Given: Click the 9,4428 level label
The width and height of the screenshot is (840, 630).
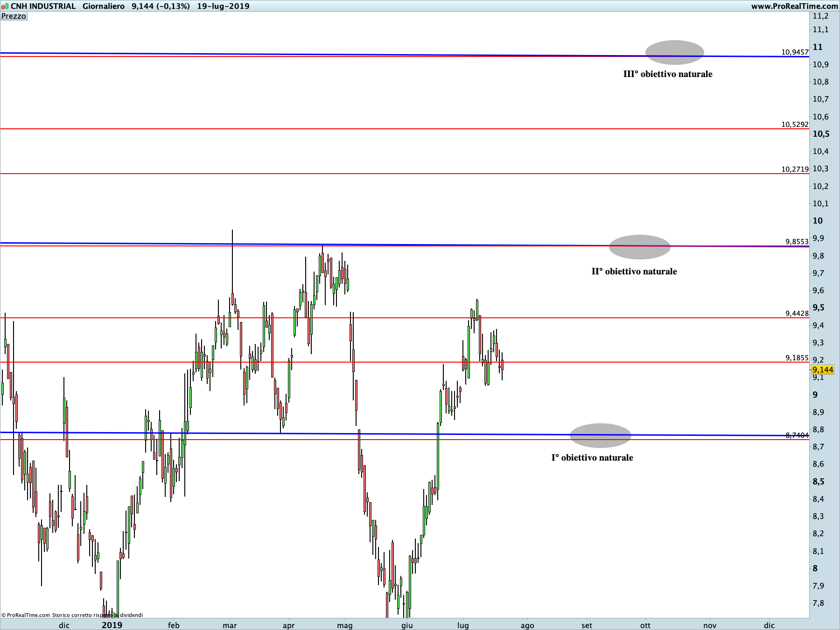Looking at the screenshot, I should click(x=797, y=313).
